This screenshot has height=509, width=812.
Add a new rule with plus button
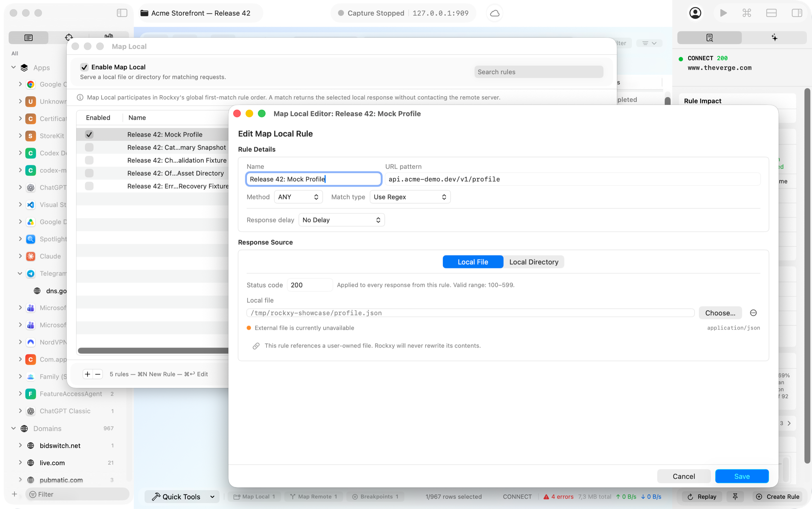[x=88, y=374]
